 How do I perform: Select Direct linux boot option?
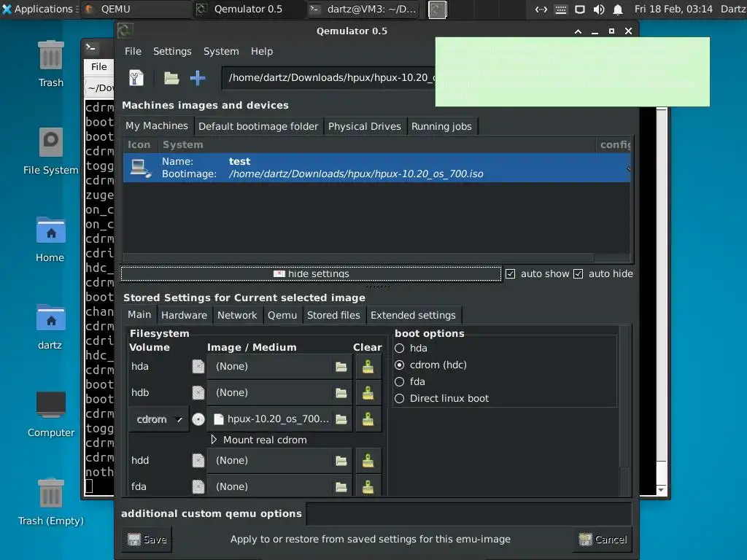(x=399, y=399)
